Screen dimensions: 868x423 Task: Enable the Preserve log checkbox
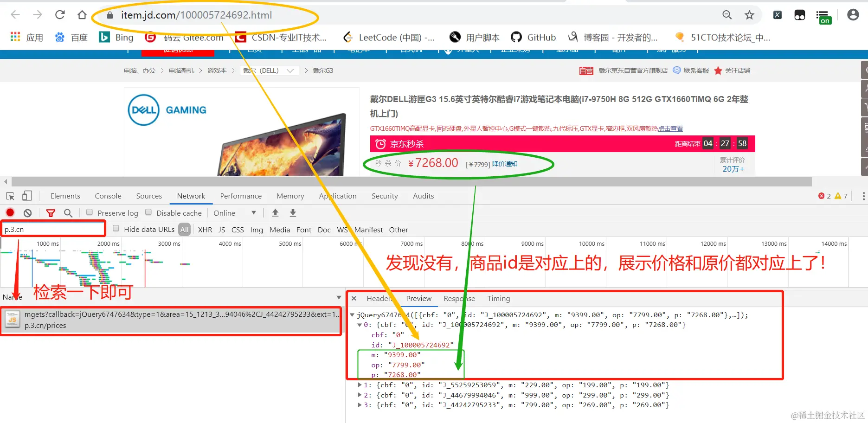pyautogui.click(x=89, y=212)
